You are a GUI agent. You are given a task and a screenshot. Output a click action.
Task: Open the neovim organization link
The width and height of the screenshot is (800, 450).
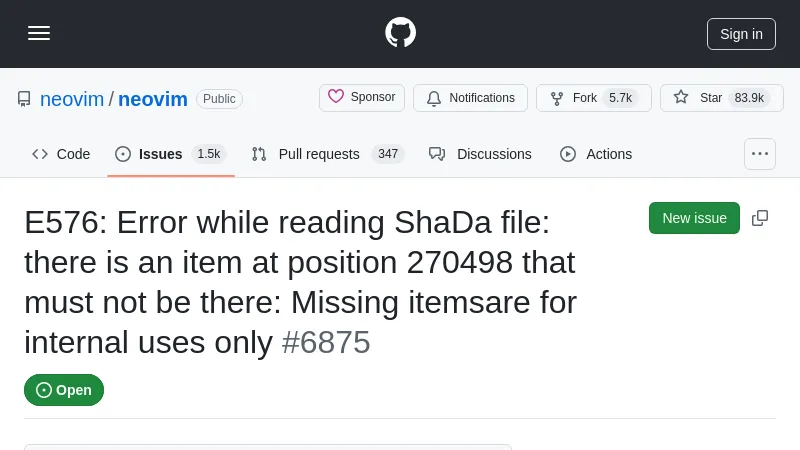coord(72,99)
